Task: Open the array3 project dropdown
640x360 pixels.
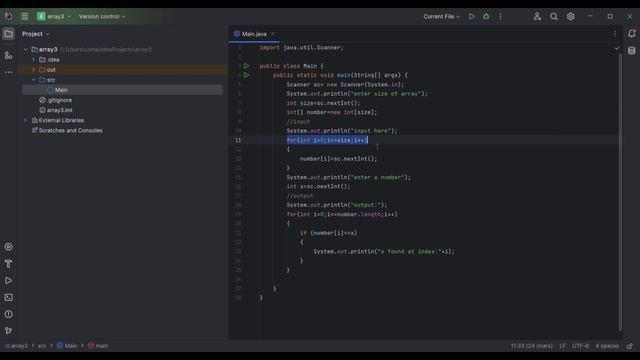Action: pyautogui.click(x=54, y=16)
